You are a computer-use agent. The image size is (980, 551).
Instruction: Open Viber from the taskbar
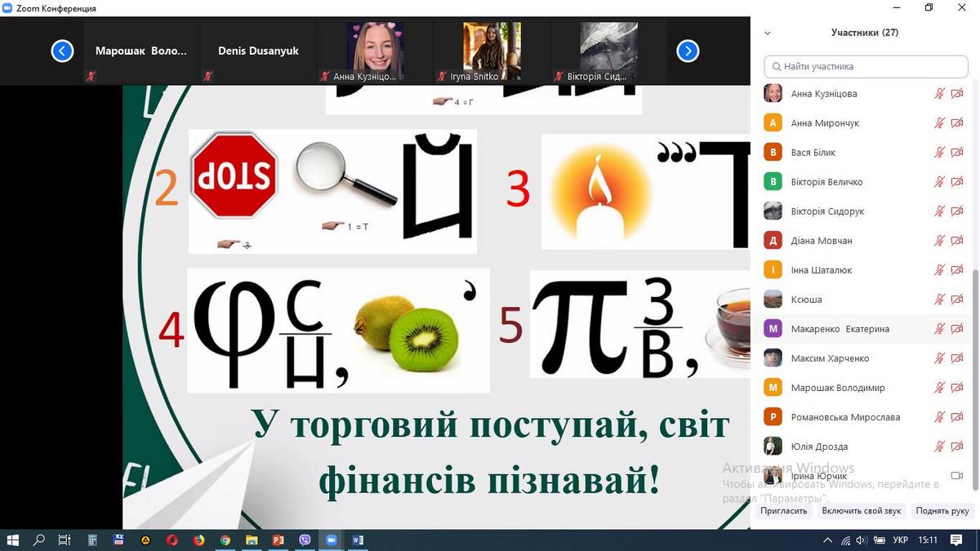tap(305, 540)
